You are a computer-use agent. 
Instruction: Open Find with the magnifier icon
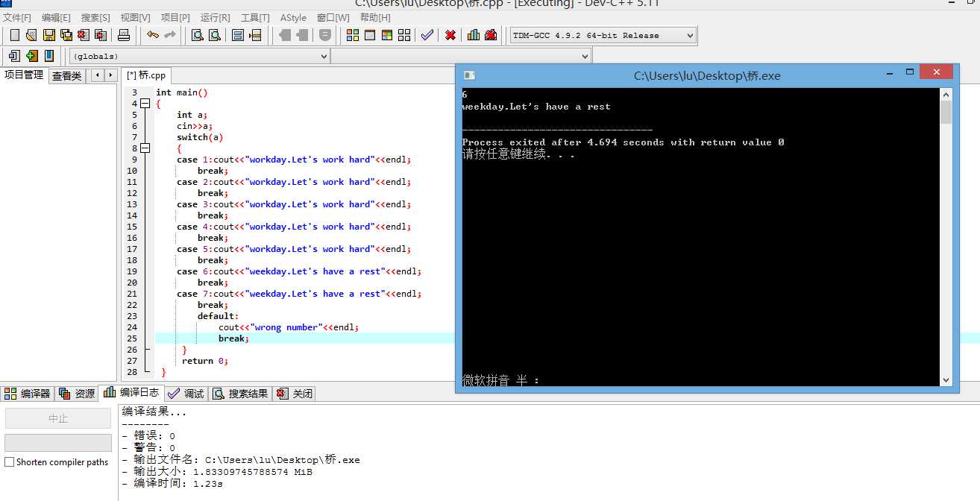pos(198,35)
